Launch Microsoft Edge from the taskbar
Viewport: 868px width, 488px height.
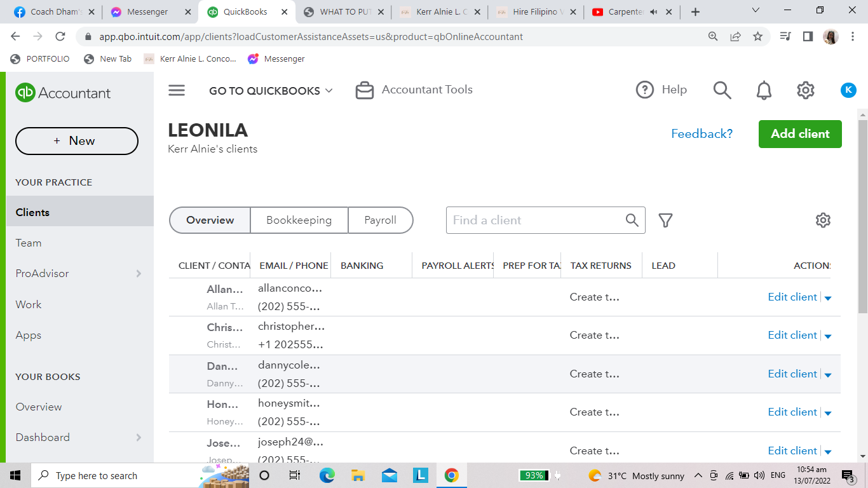[327, 475]
